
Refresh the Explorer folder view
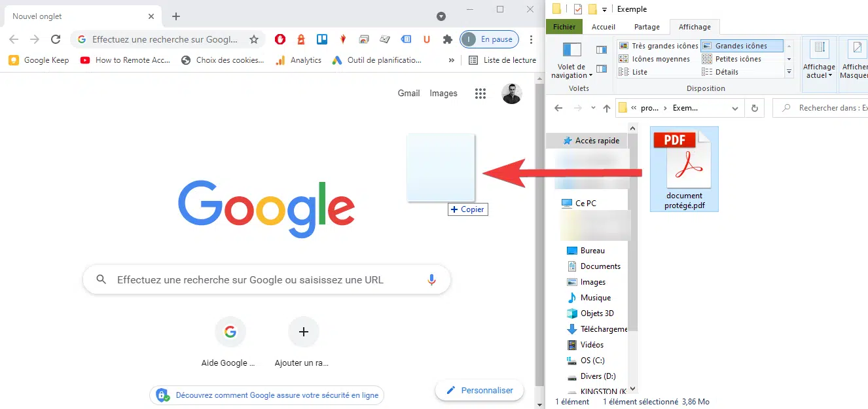[755, 108]
